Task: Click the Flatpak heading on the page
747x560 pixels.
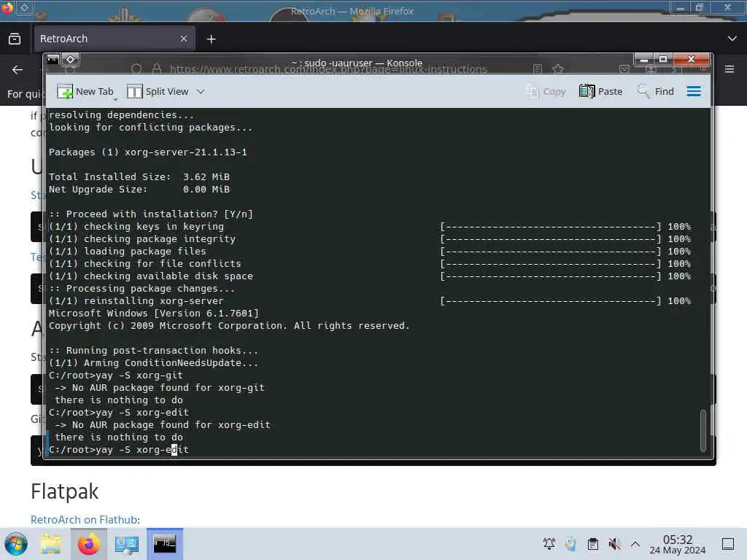Action: tap(64, 492)
